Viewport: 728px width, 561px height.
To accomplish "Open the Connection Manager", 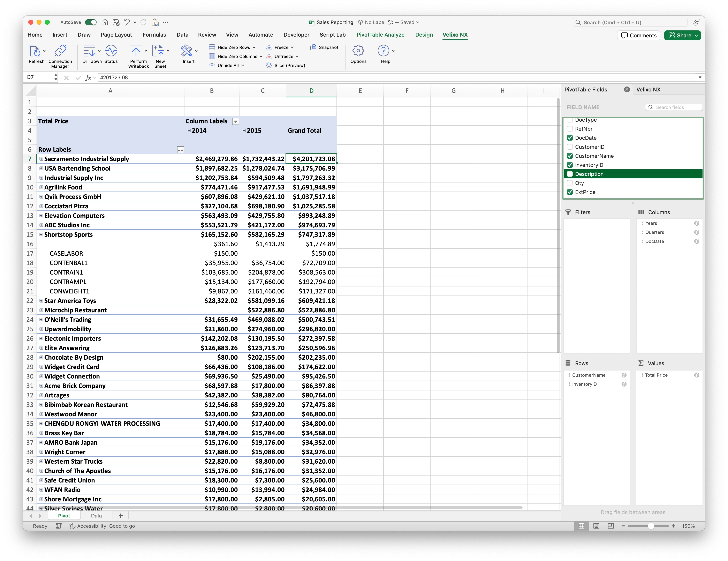I will pyautogui.click(x=60, y=51).
